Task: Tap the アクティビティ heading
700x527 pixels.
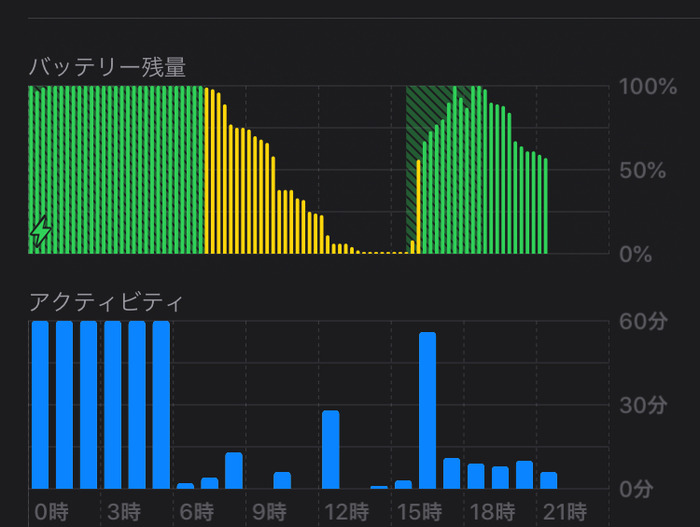Action: tap(106, 302)
